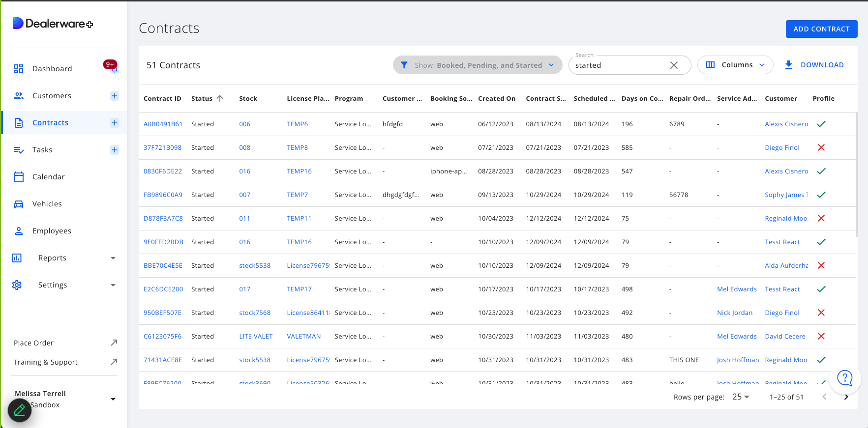Image resolution: width=868 pixels, height=428 pixels.
Task: Click the Vehicles car icon
Action: (x=19, y=204)
